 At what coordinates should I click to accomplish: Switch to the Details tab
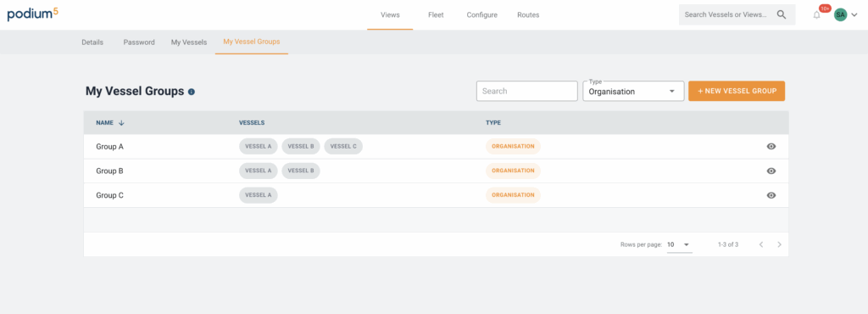click(92, 42)
